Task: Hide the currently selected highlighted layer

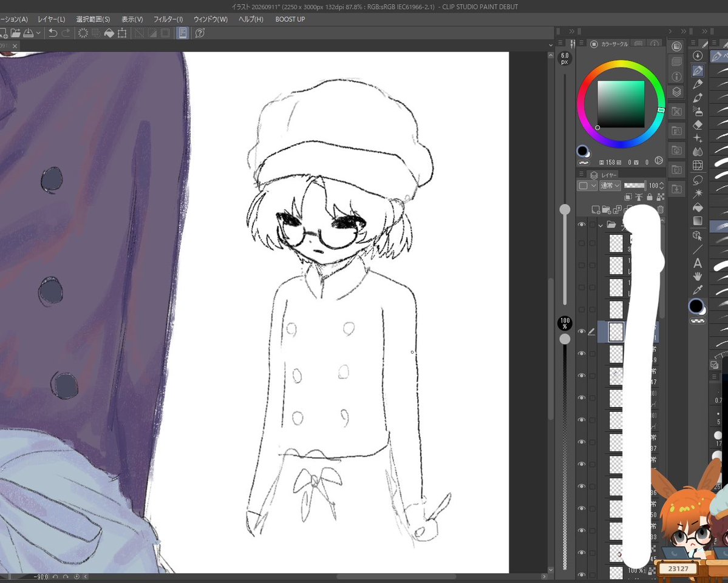Action: 581,332
